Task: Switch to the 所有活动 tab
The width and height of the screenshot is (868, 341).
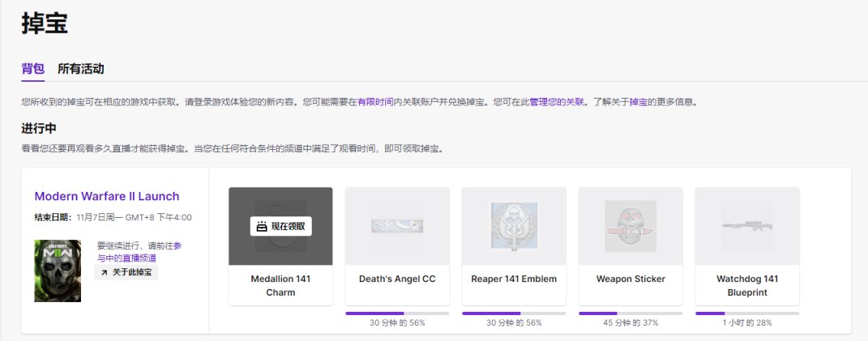Action: point(81,69)
